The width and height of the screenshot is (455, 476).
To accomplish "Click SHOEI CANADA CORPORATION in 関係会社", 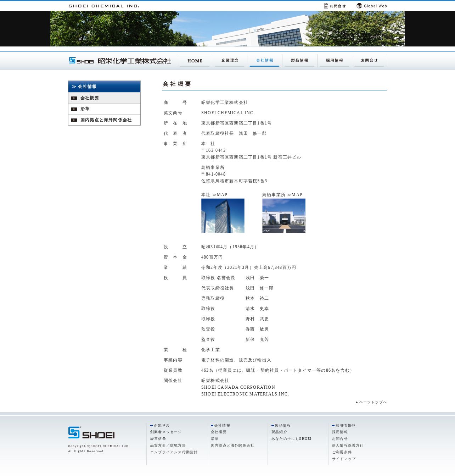I will tap(238, 387).
